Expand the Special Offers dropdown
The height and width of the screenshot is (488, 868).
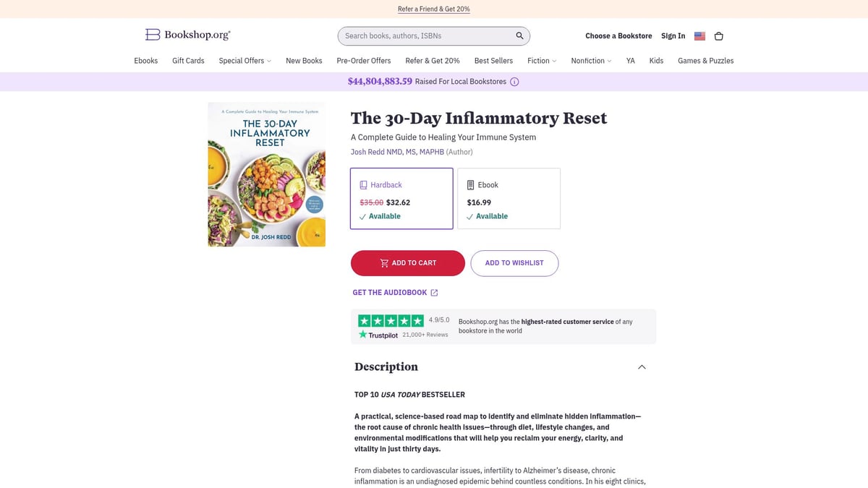pos(244,61)
